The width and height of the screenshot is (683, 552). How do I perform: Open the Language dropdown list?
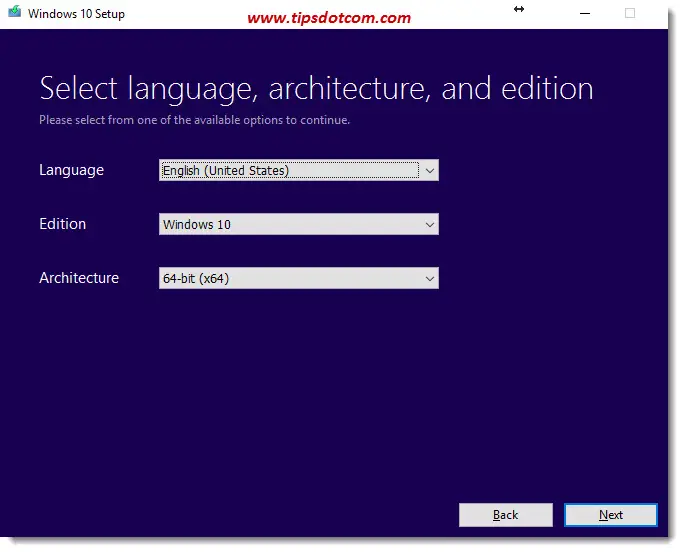click(298, 170)
